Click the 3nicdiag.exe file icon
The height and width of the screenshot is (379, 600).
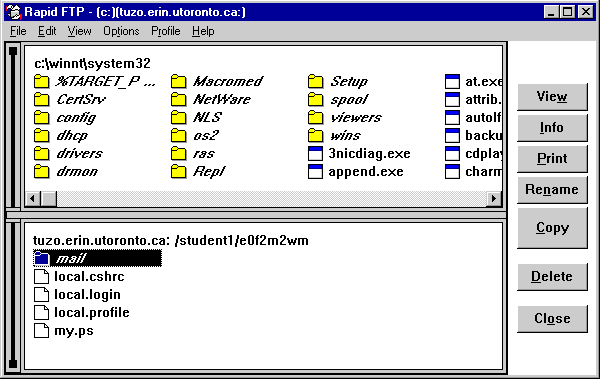pyautogui.click(x=315, y=154)
